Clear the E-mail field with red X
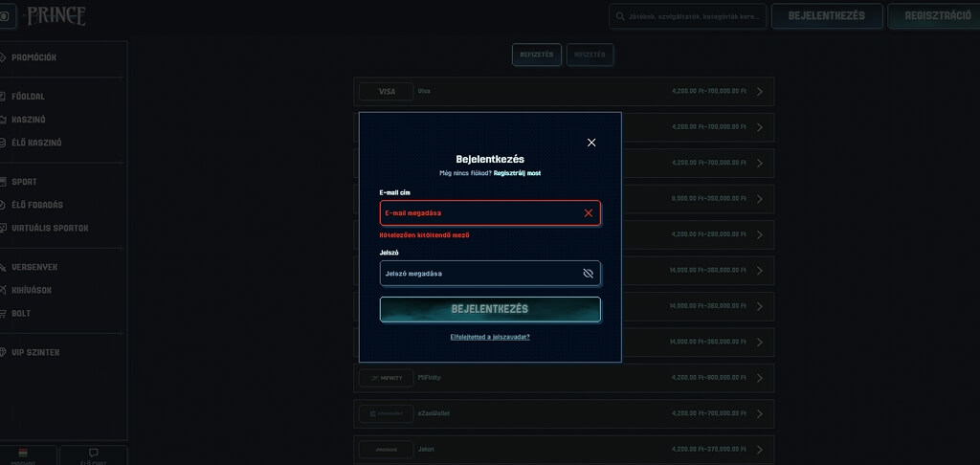Screen dimensions: 980x465 [x=589, y=213]
